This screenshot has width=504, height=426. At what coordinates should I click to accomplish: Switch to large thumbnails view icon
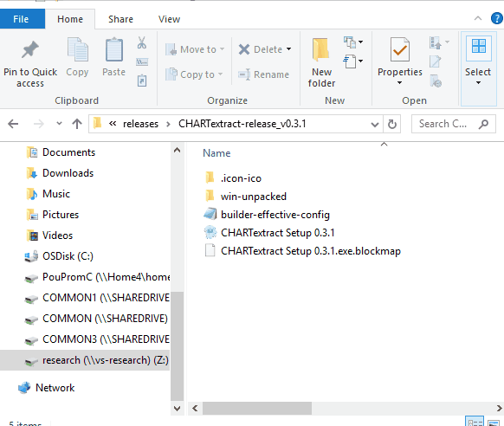tap(494, 423)
